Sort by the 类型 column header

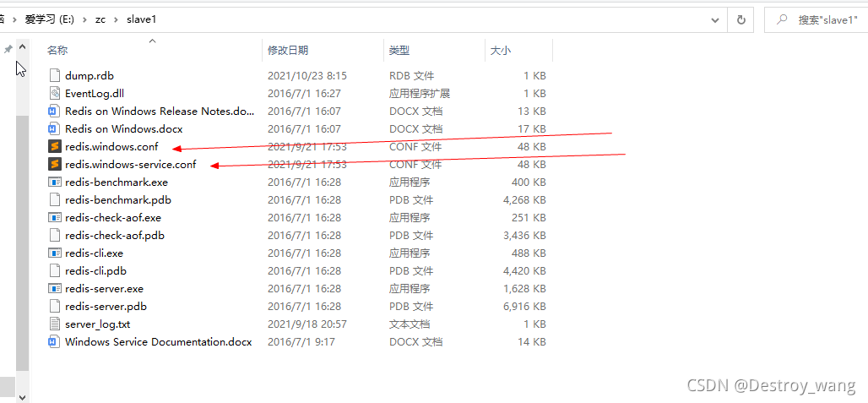click(399, 51)
